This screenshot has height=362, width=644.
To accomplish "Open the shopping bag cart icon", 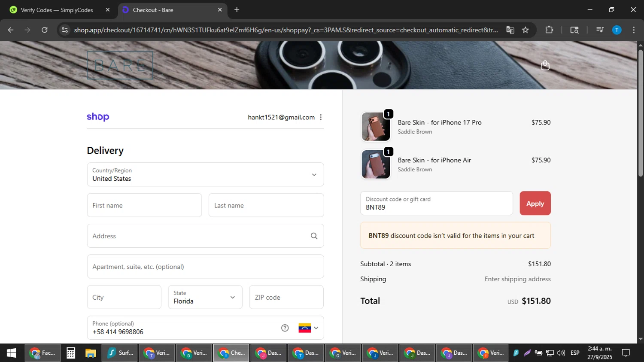I will pyautogui.click(x=545, y=65).
